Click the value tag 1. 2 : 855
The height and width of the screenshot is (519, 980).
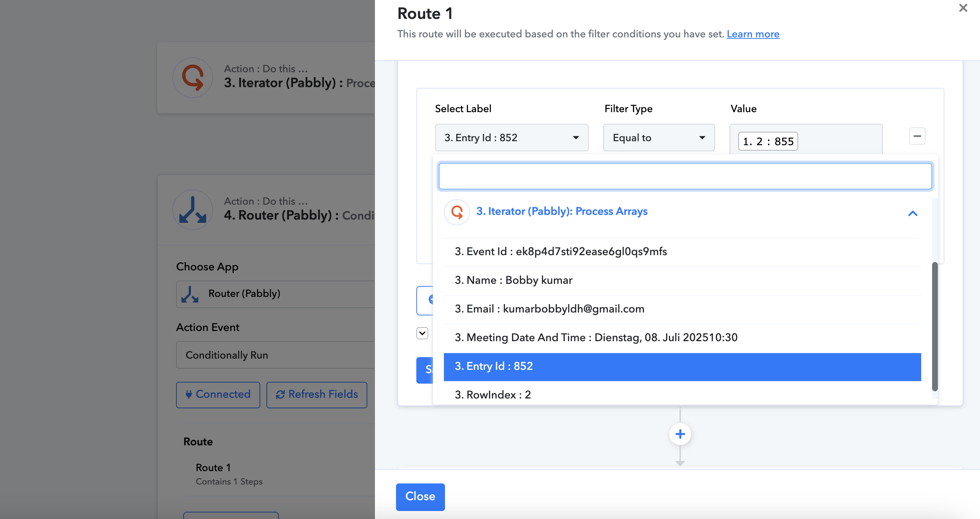pos(768,141)
